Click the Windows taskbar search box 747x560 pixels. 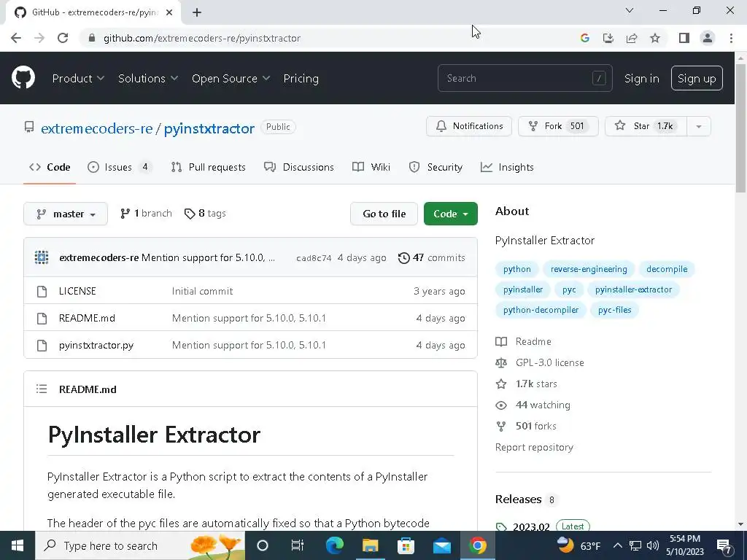pyautogui.click(x=140, y=545)
